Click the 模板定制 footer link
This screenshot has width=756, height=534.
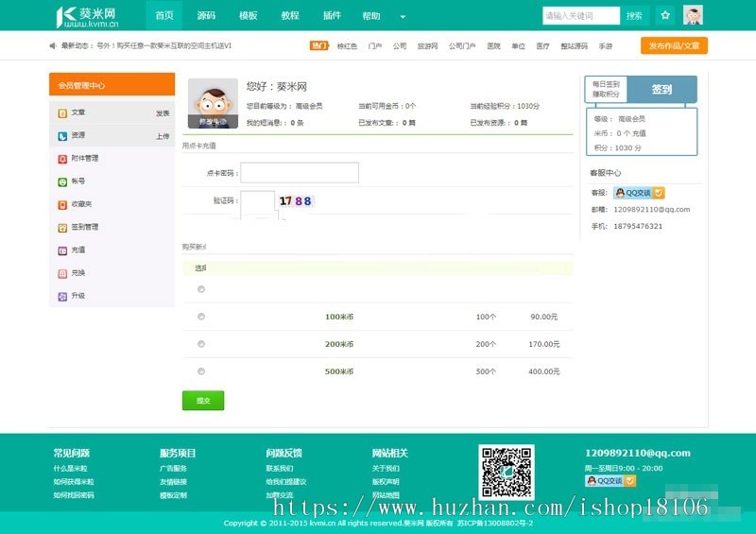173,495
